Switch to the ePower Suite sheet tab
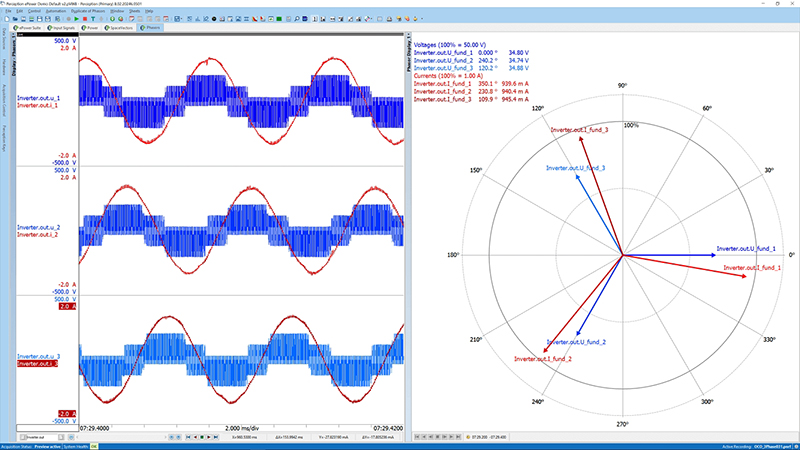This screenshot has width=800, height=450. (28, 28)
